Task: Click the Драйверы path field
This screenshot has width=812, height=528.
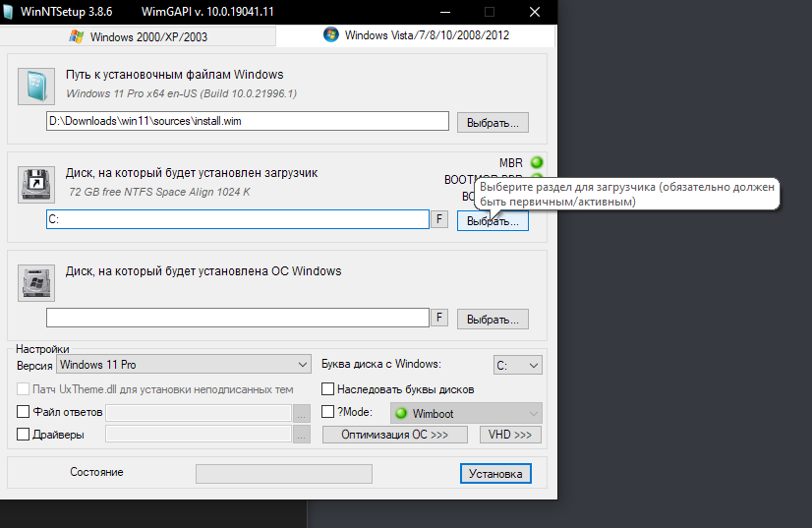Action: 199,435
